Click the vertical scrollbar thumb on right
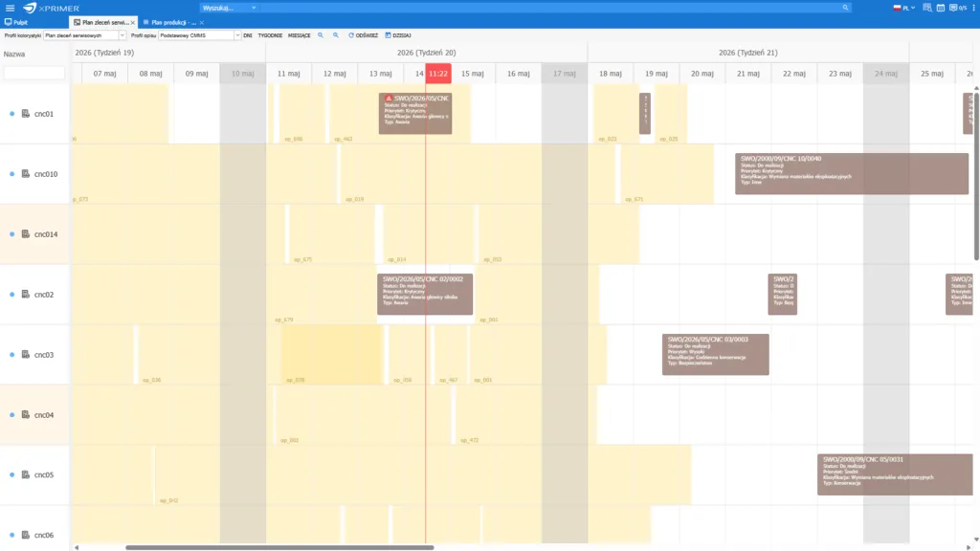The image size is (980, 551). tap(976, 175)
